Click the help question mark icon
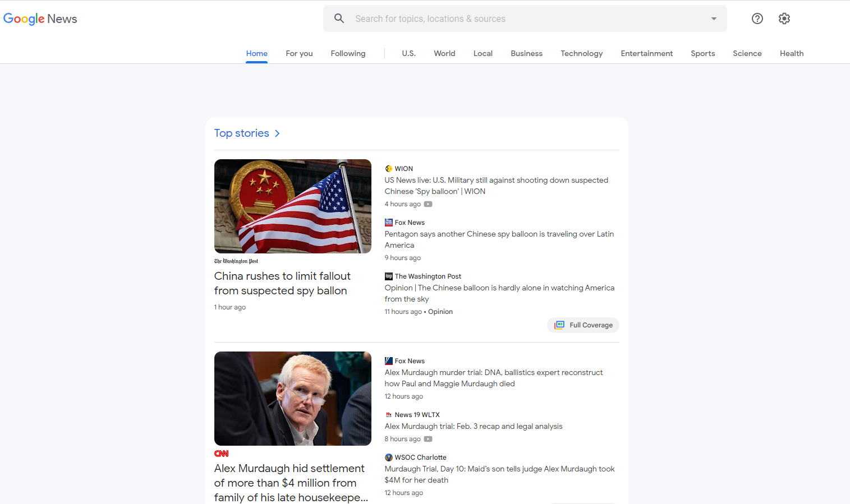Viewport: 850px width, 504px height. tap(757, 18)
